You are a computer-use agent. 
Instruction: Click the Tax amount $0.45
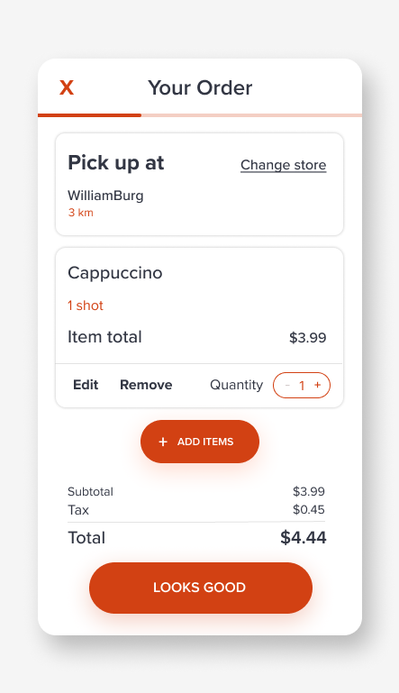click(308, 510)
